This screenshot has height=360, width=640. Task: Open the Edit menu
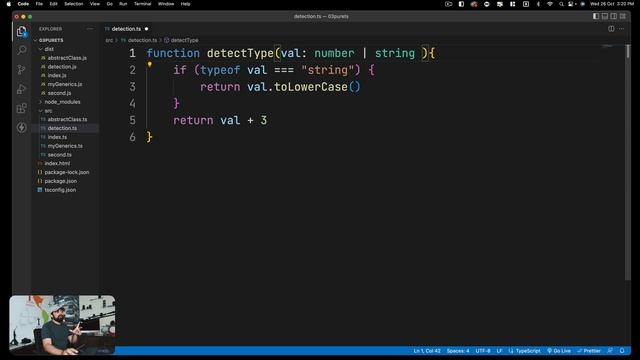pos(53,4)
